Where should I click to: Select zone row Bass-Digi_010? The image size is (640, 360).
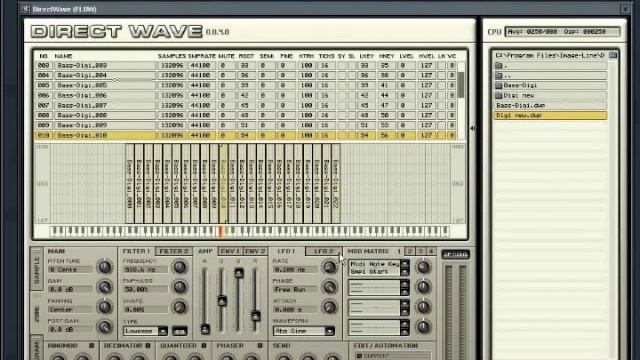tap(246, 135)
